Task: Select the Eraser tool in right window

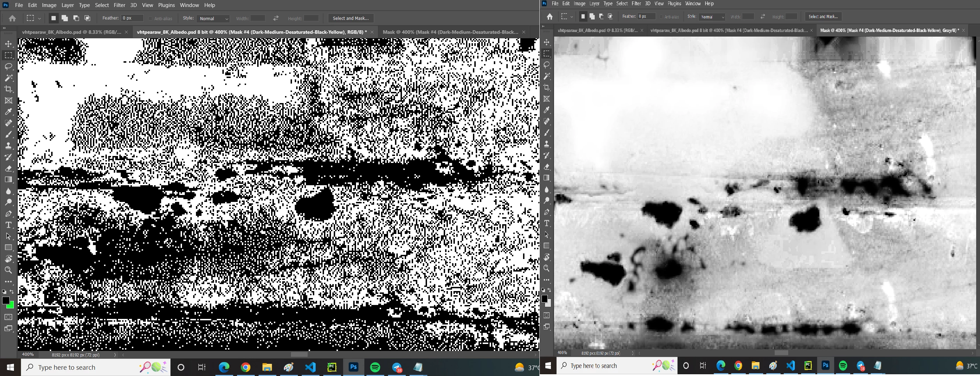Action: (547, 167)
